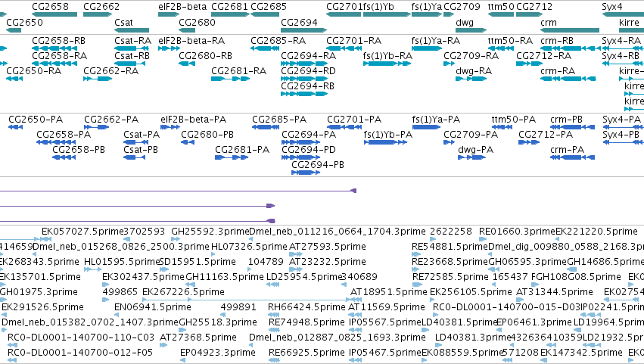Screen dimensions: 644x364
Task: Select the dwg gene label
Action: click(465, 23)
